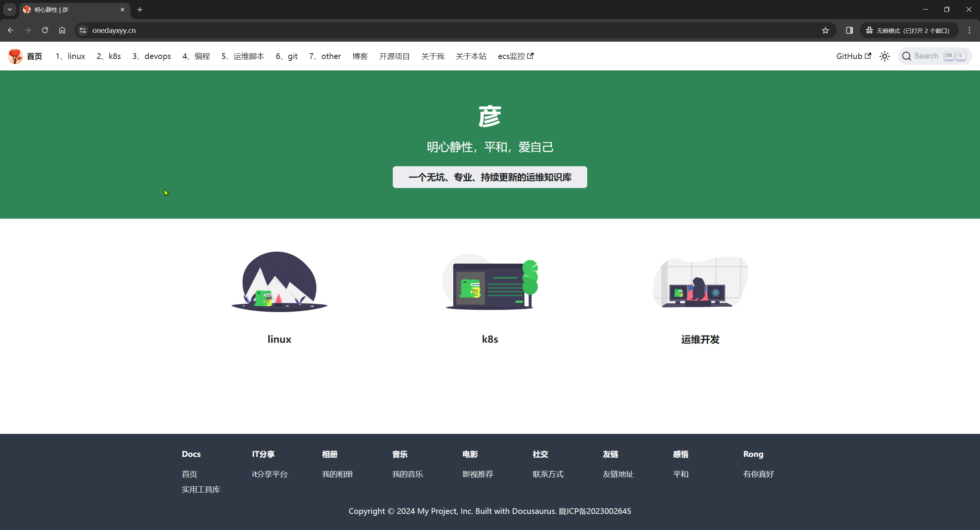Click the 首页 footer link

189,474
